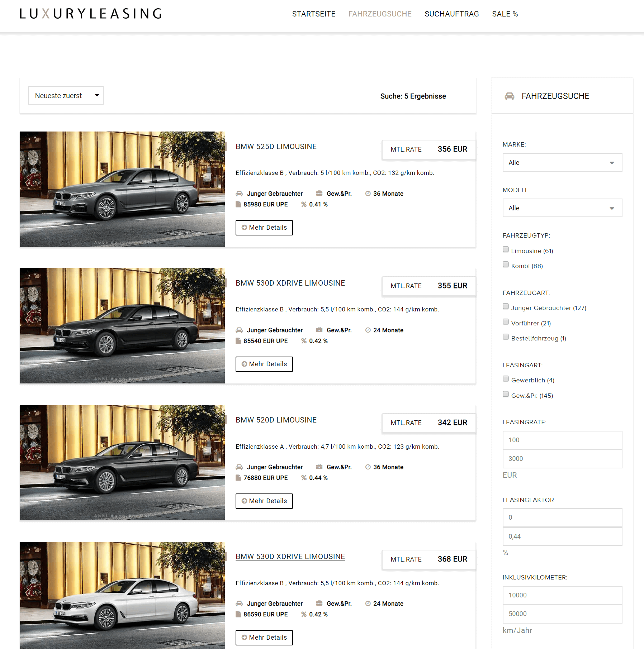Click car icon in 368 EUR listing

(239, 603)
